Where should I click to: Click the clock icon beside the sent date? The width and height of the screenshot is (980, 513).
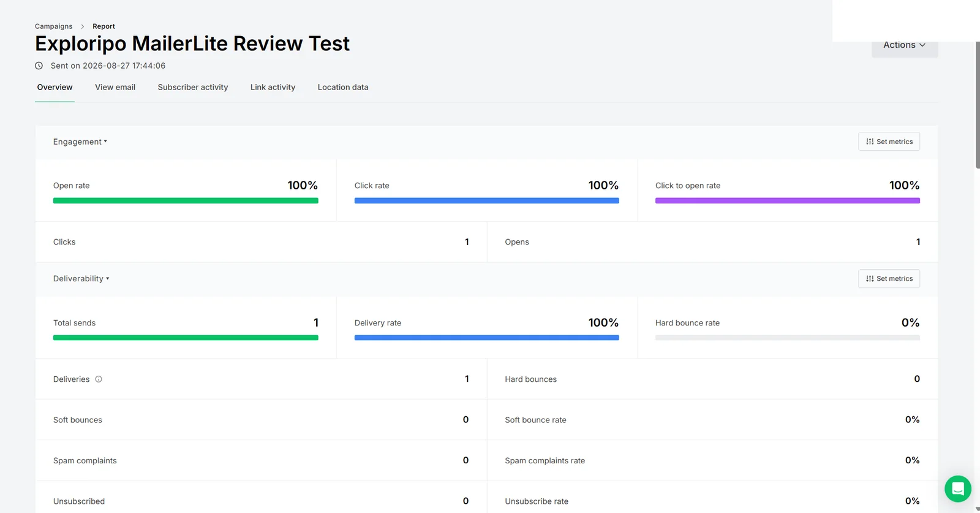coord(39,66)
